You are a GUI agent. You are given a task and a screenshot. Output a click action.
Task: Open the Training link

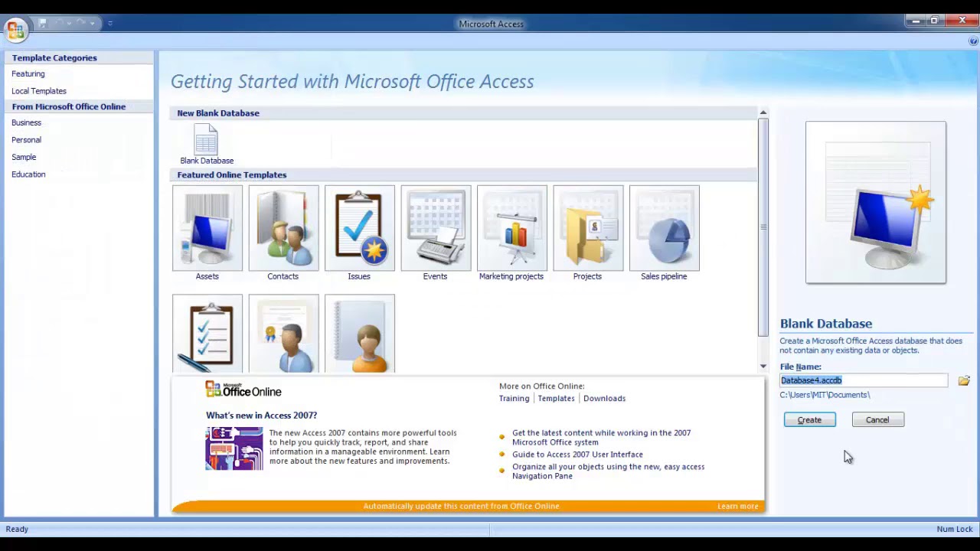[514, 399]
